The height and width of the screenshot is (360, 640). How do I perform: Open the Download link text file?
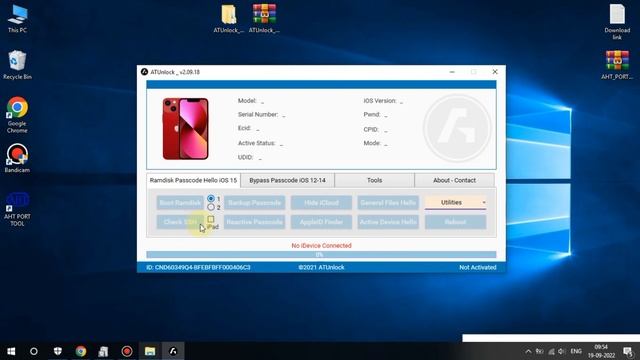coord(617,22)
